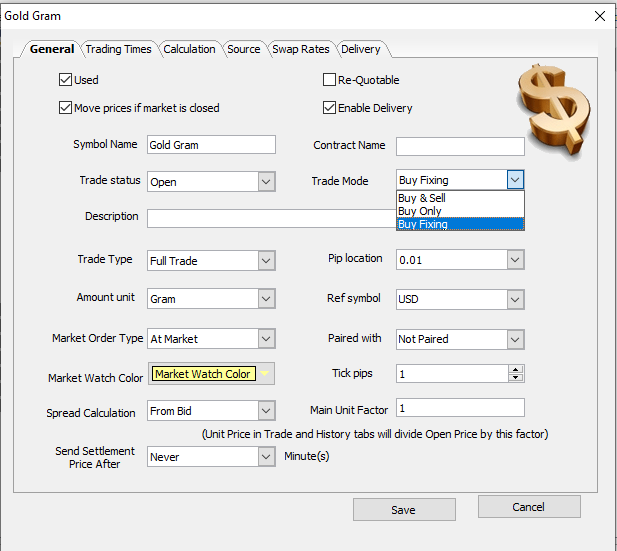The image size is (617, 551).
Task: Open the Trade status dropdown
Action: [x=266, y=182]
